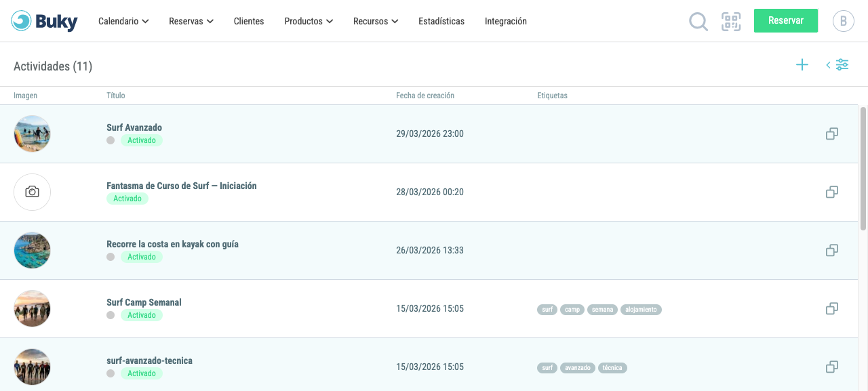Add a new activity with plus icon
868x391 pixels.
click(x=802, y=65)
